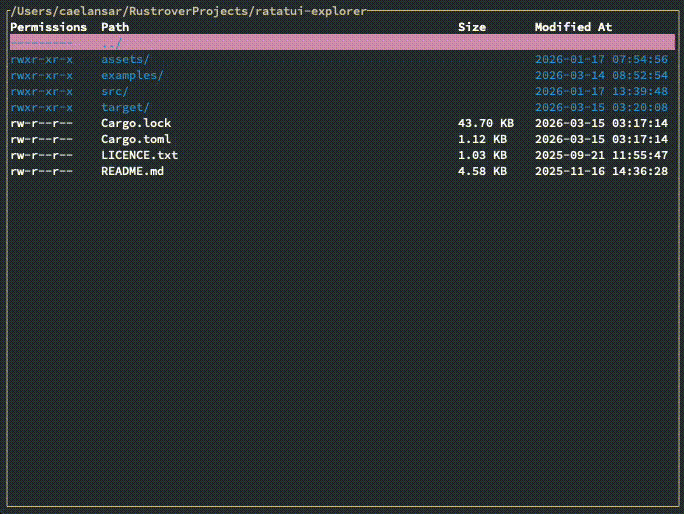Click the Permissions column header

click(x=48, y=27)
